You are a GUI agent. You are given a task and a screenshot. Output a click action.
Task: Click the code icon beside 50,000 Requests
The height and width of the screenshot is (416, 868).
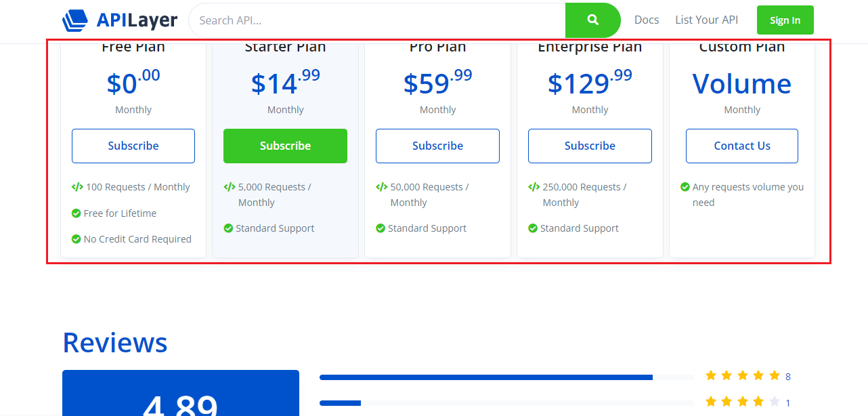382,187
